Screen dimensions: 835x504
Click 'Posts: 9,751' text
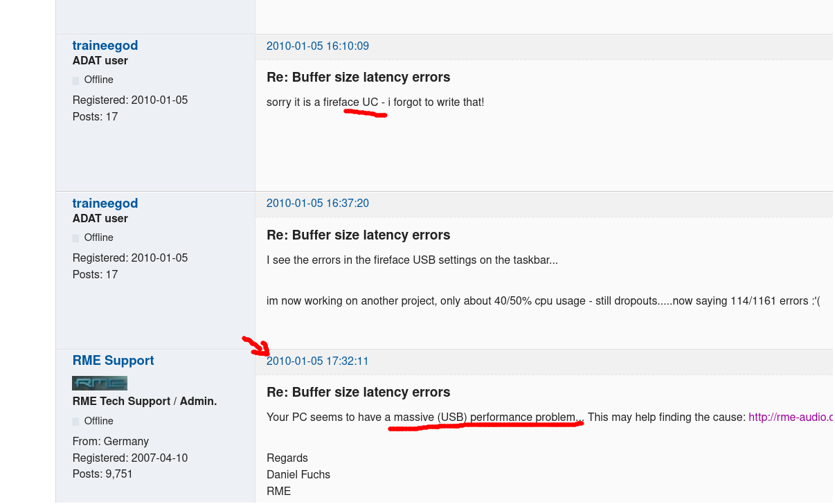point(102,474)
